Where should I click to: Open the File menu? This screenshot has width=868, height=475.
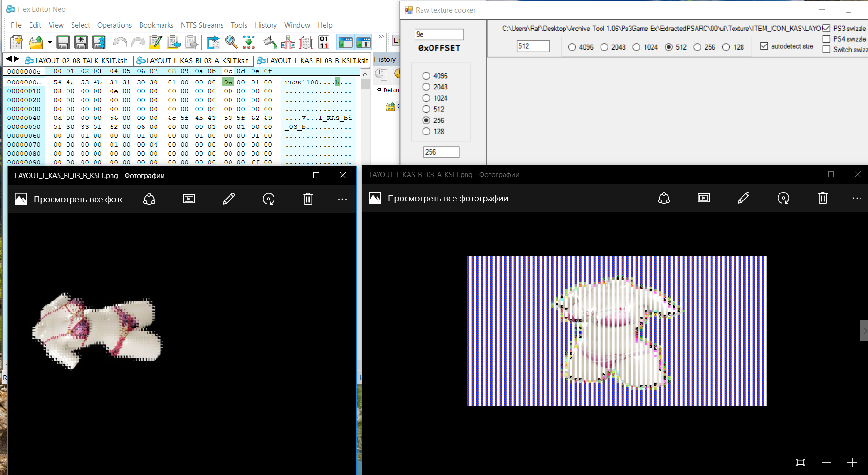click(16, 25)
